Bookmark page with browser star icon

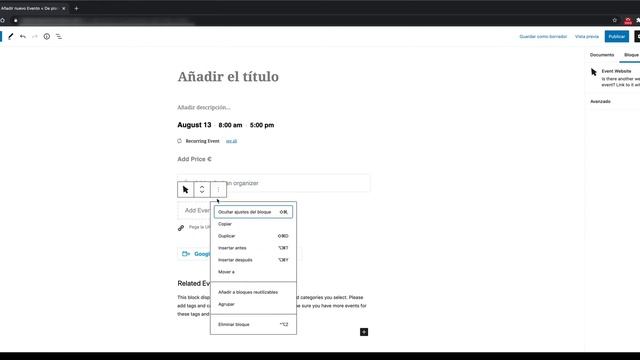pos(614,20)
